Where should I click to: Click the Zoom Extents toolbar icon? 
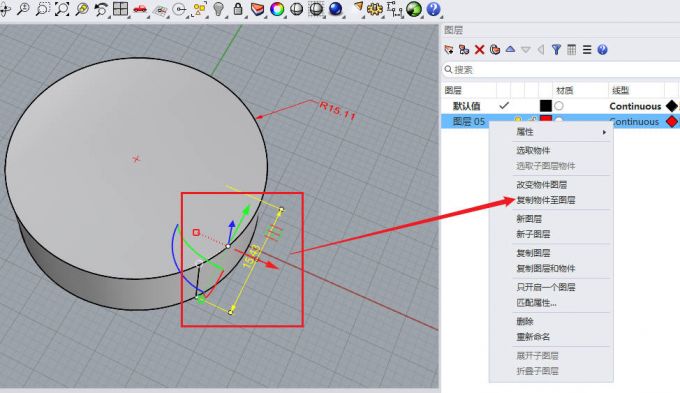point(62,9)
